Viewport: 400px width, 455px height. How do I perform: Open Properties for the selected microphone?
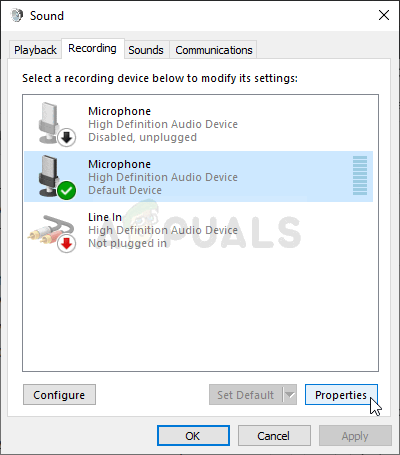point(341,395)
